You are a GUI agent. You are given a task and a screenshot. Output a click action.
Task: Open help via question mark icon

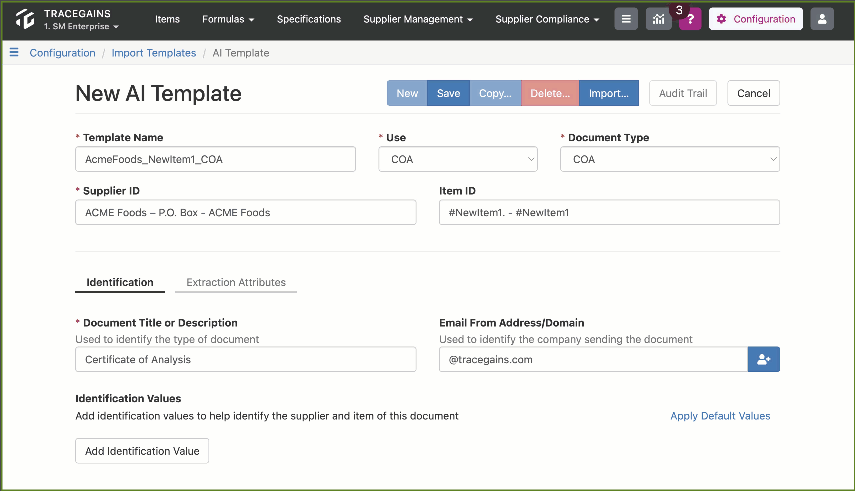690,20
